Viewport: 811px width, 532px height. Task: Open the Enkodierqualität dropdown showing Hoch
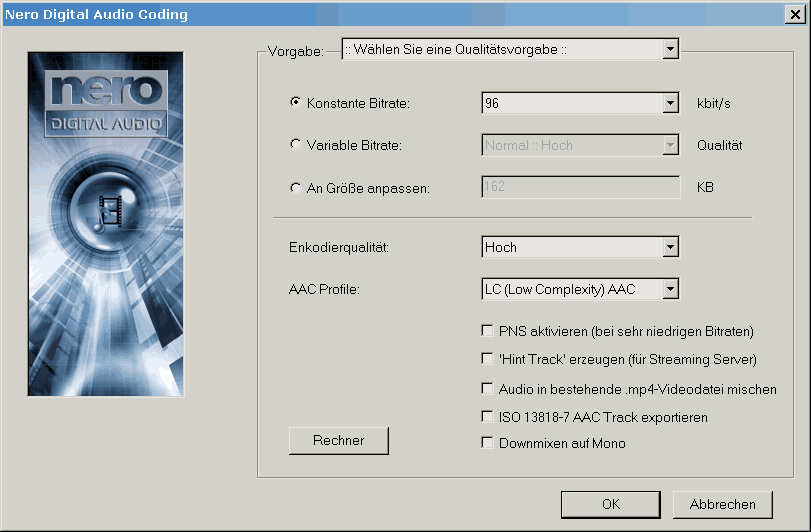(670, 247)
